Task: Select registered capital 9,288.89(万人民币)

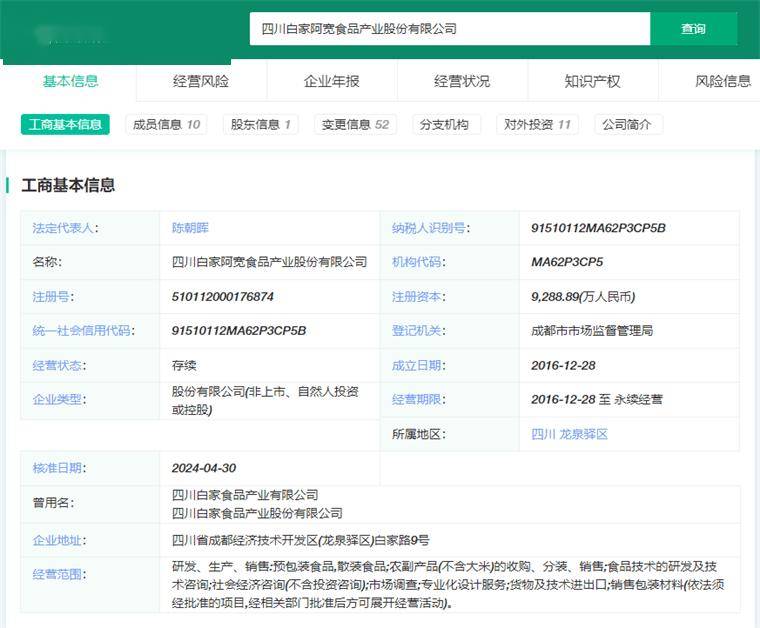Action: point(583,297)
